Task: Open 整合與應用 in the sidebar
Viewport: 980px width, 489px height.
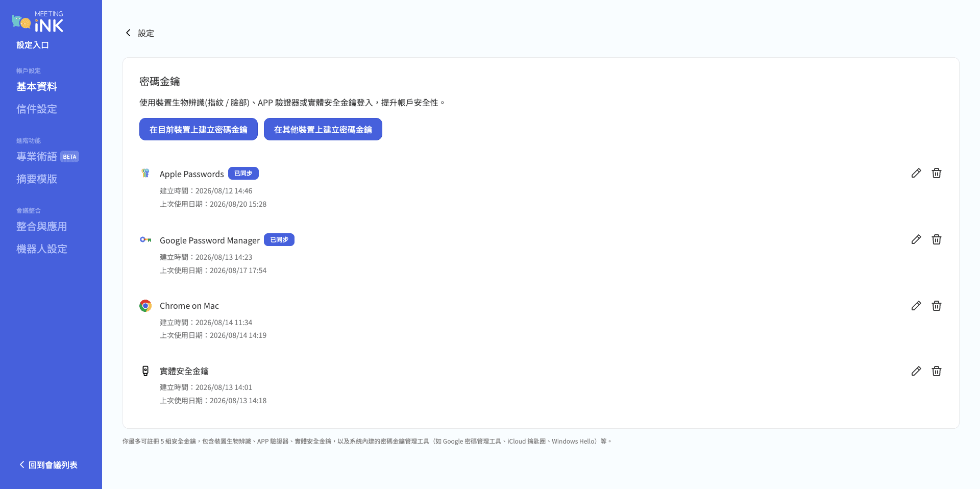Action: point(42,227)
